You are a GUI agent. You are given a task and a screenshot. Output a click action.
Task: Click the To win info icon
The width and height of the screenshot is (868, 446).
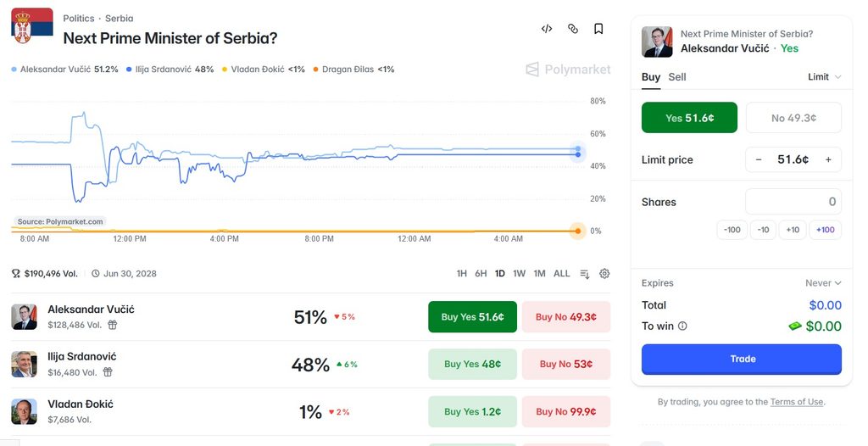coord(682,326)
